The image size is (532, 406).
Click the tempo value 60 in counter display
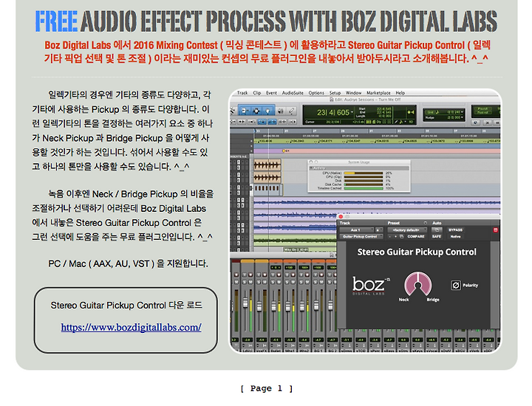[411, 121]
